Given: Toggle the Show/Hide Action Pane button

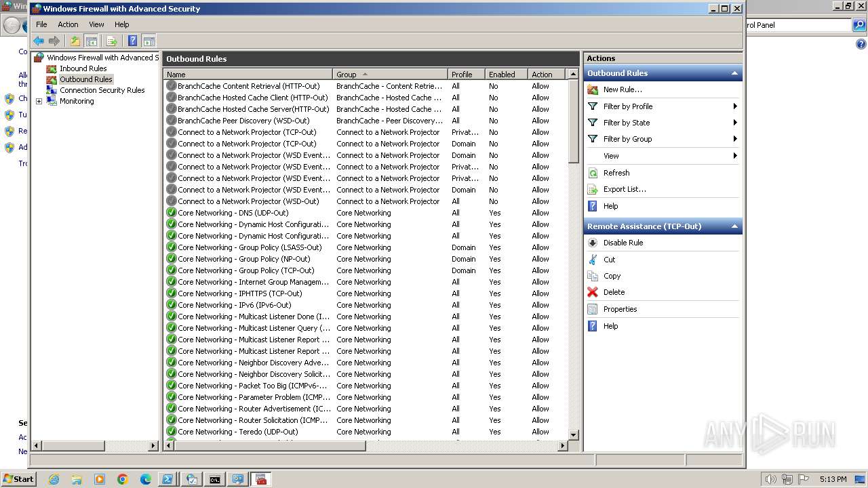Looking at the screenshot, I should 149,41.
